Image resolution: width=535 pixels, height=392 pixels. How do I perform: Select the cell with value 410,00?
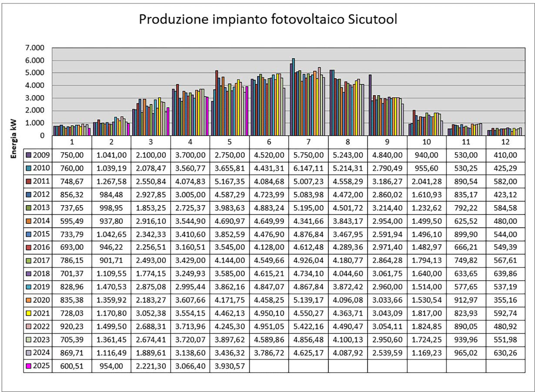tap(505, 154)
